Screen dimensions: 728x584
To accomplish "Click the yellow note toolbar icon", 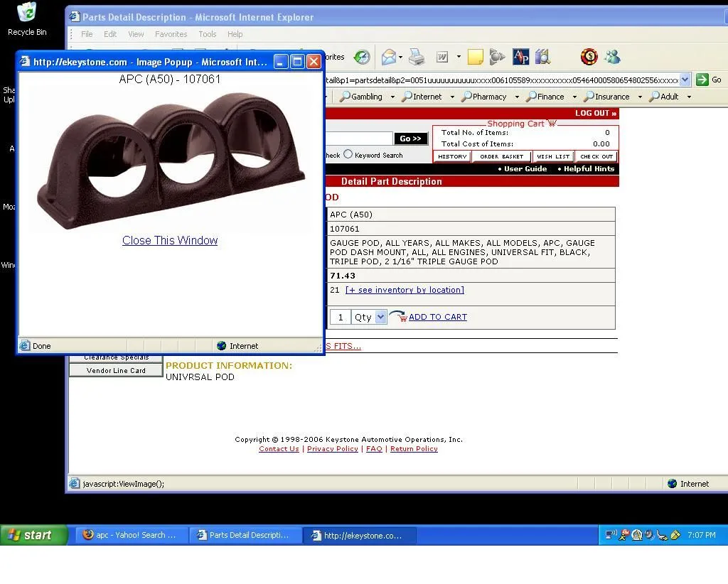I will coord(475,57).
